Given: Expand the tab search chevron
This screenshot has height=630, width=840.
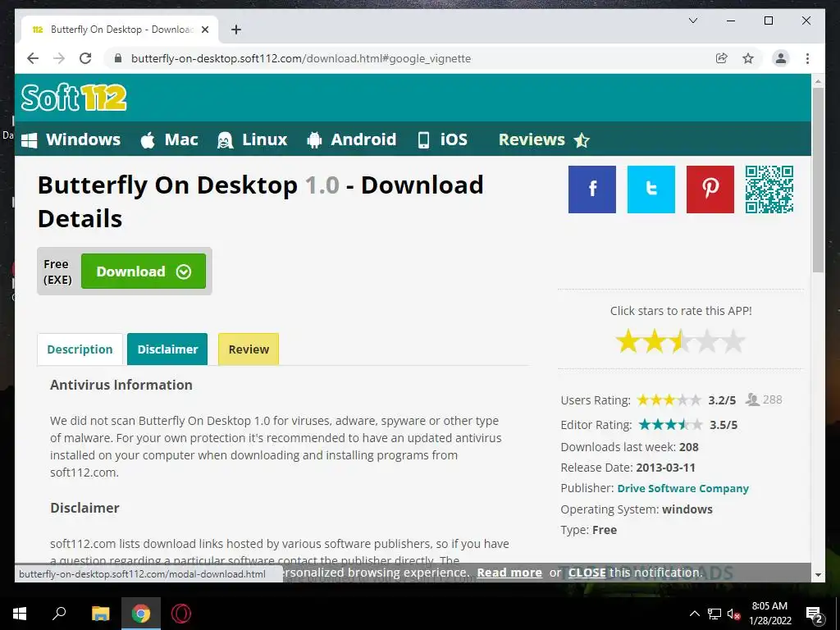Looking at the screenshot, I should pos(692,21).
